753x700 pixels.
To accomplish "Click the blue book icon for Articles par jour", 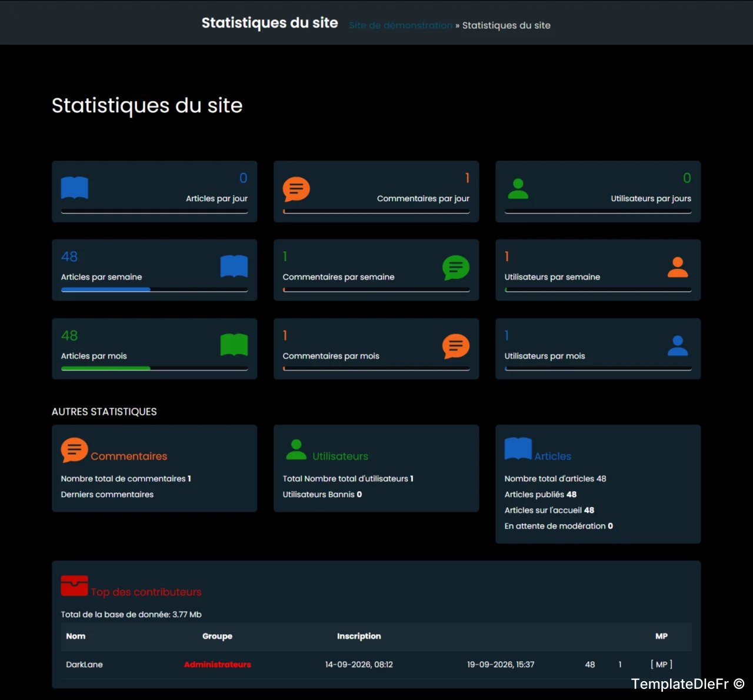I will [x=75, y=188].
